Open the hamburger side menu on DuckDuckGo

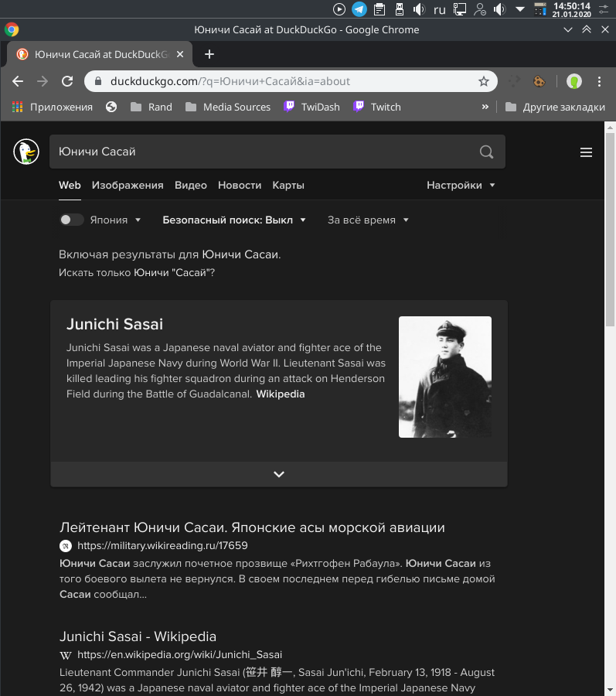(586, 152)
